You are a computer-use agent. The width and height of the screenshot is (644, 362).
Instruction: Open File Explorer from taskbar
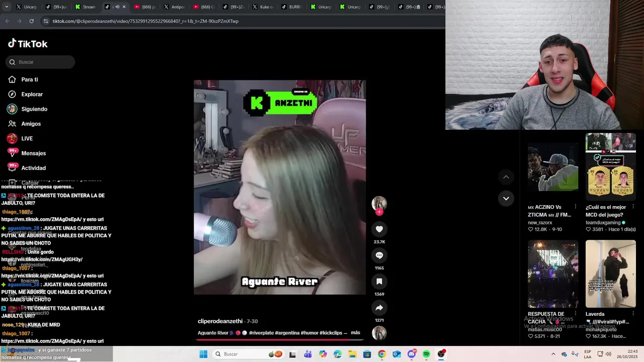[x=352, y=354]
